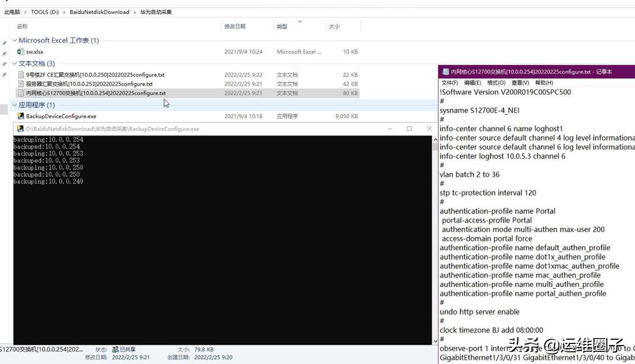Open the 文件(F) menu in Notepad
The width and height of the screenshot is (635, 364).
click(449, 83)
